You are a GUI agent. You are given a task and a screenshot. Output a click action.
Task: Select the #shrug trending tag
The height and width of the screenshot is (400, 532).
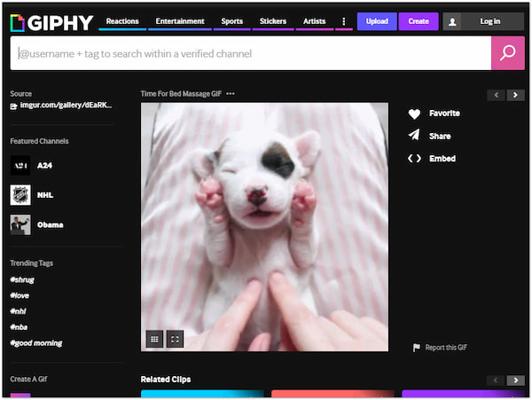coord(22,280)
